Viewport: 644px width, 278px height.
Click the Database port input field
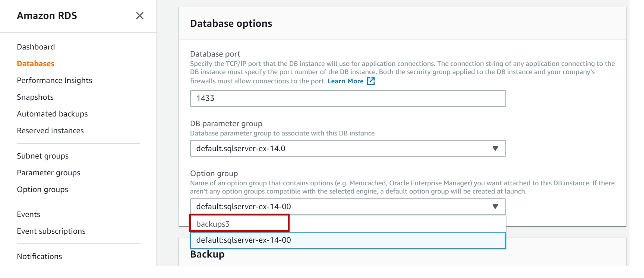347,98
